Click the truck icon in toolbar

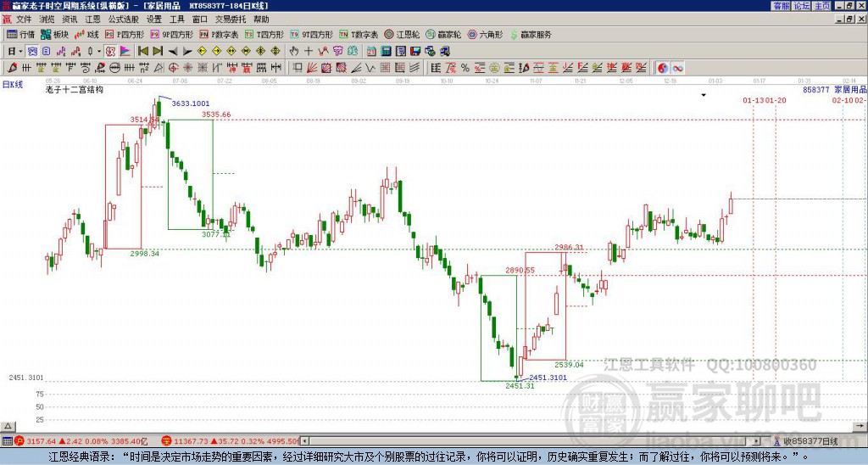click(444, 51)
